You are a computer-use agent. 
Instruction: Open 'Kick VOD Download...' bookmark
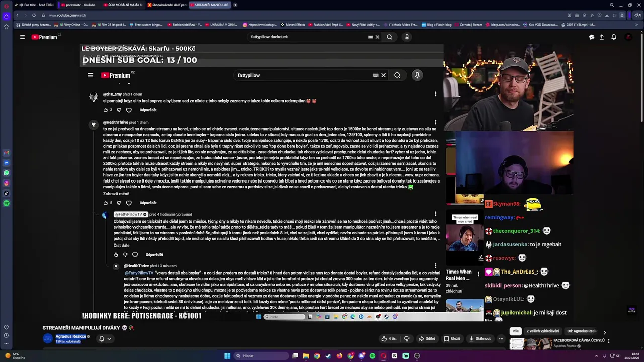click(540, 25)
